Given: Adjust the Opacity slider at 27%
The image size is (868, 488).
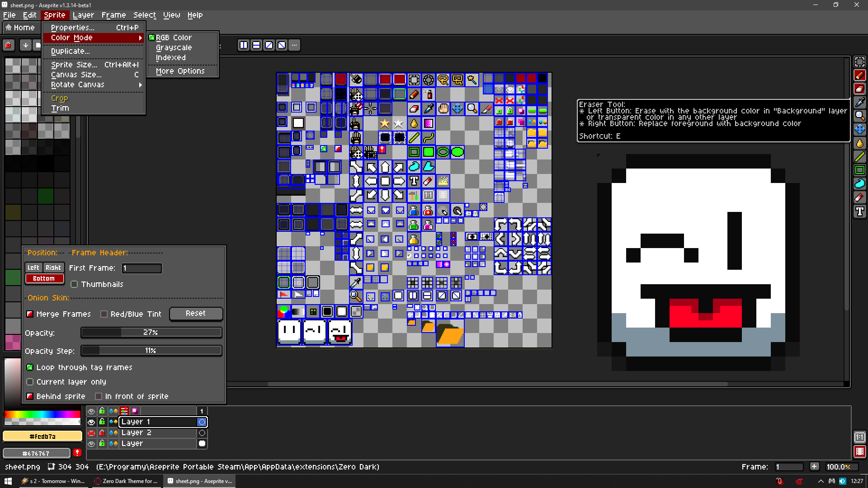Looking at the screenshot, I should click(x=151, y=332).
